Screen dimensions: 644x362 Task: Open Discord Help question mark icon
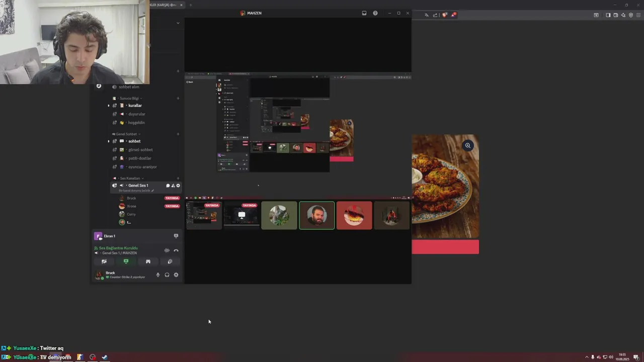(375, 13)
